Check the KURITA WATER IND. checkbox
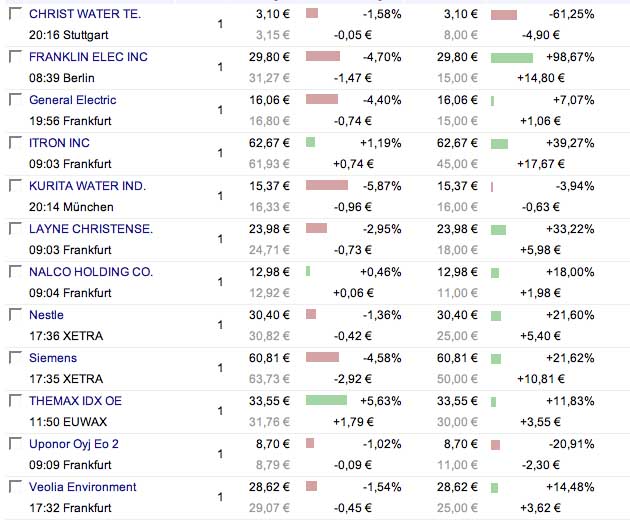 [x=15, y=187]
